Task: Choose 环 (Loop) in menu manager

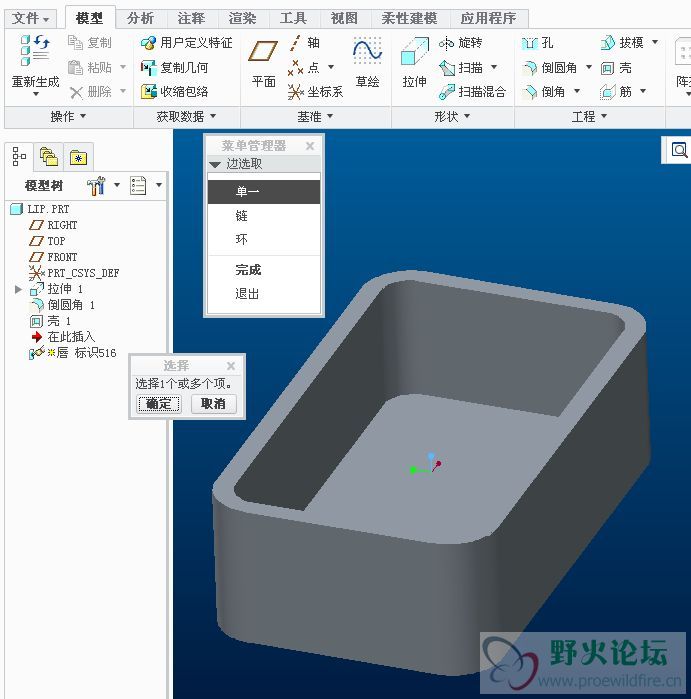Action: click(x=264, y=239)
